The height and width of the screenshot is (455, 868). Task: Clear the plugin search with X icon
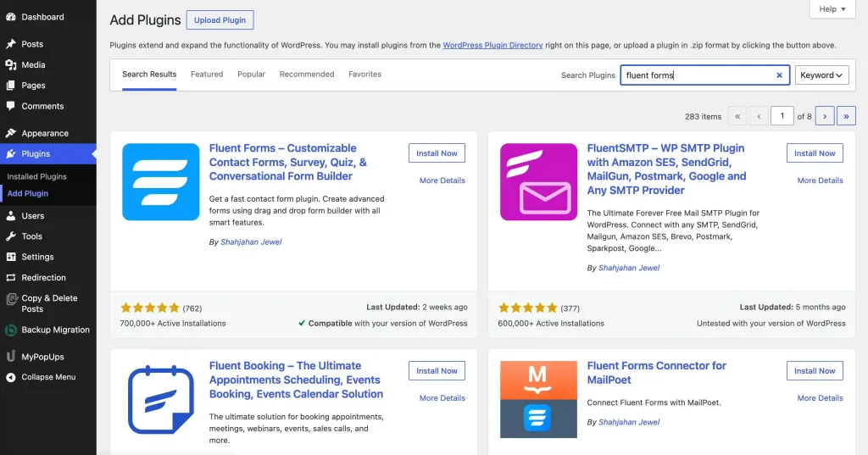click(779, 75)
